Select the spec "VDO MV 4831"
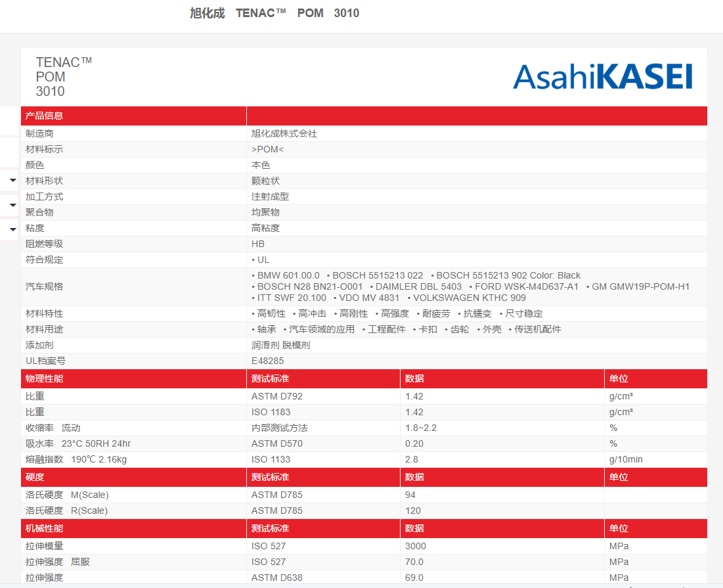 pos(369,298)
